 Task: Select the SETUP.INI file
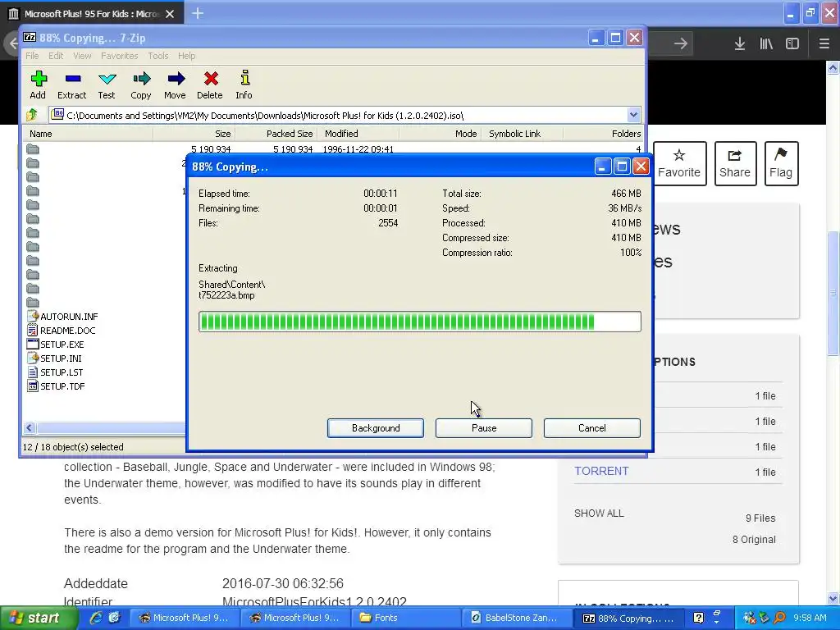coord(55,358)
